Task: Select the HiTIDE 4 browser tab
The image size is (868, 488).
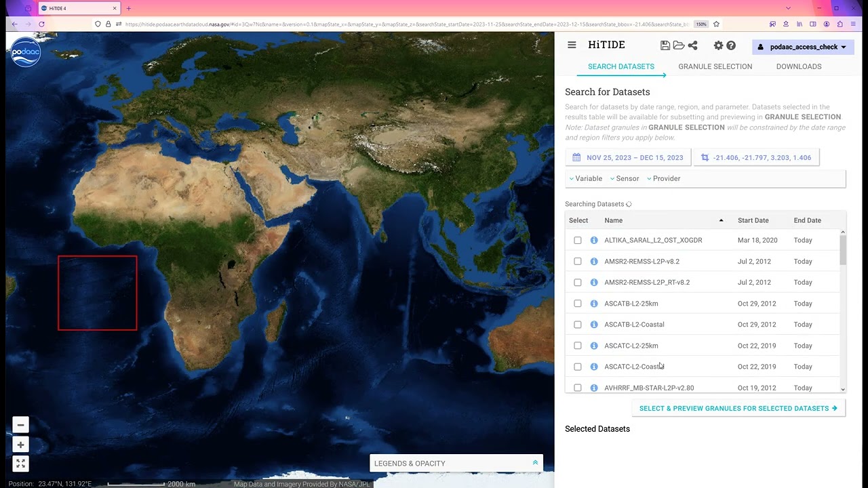Action: tap(80, 8)
